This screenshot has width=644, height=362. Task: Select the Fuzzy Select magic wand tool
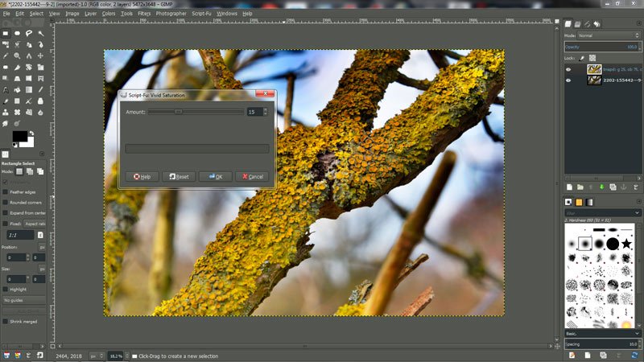[x=41, y=33]
